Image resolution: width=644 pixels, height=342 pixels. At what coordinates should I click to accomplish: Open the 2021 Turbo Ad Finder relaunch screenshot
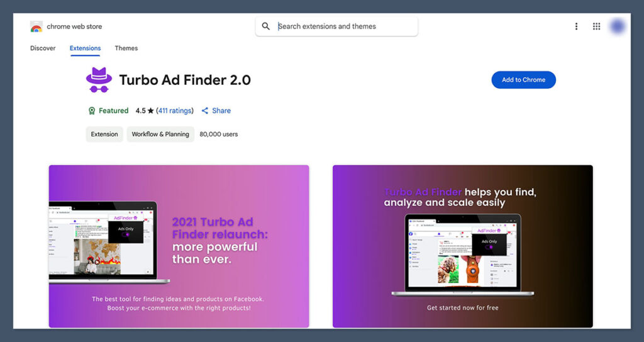click(x=179, y=246)
